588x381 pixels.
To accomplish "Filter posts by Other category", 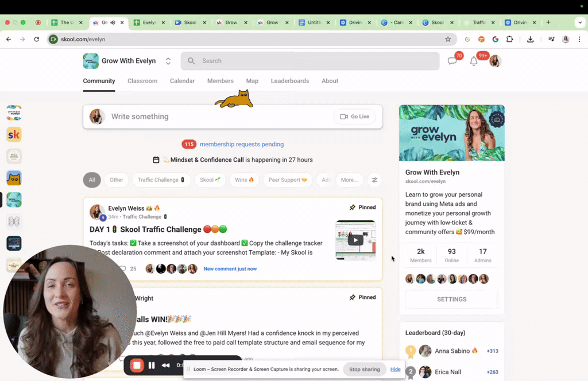I will coord(116,180).
